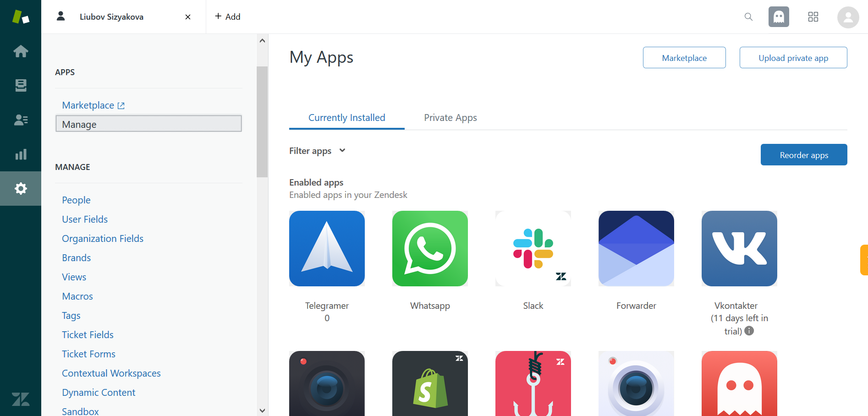Open the red hook app icon
Image resolution: width=868 pixels, height=416 pixels.
(533, 383)
